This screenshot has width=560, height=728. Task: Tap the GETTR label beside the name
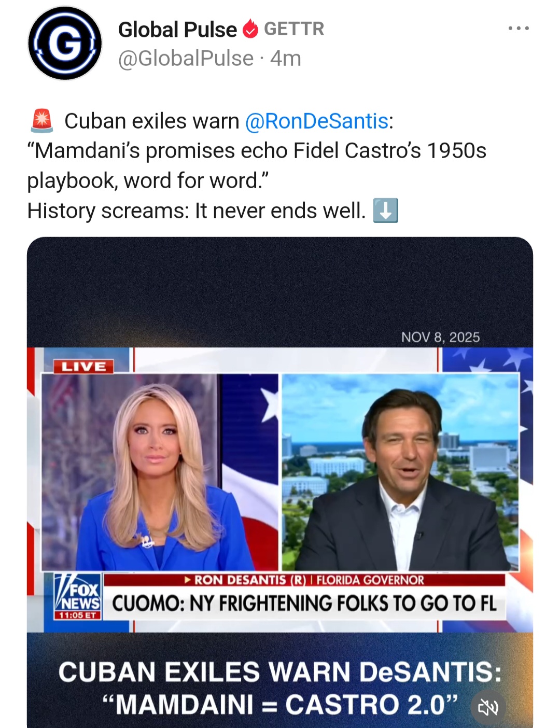294,29
